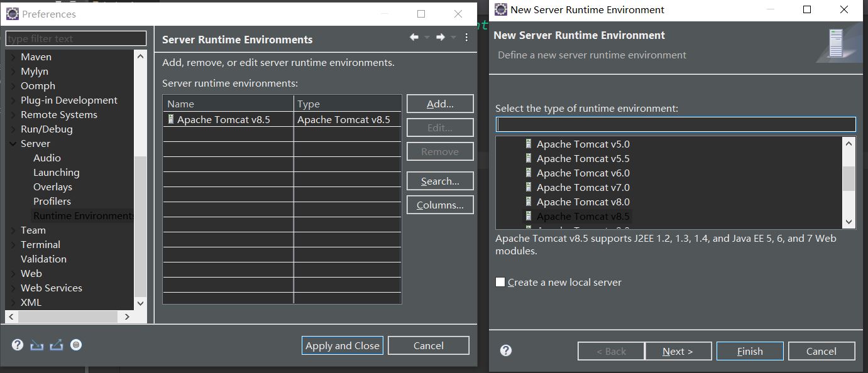The height and width of the screenshot is (373, 868).
Task: Open help in New Server Runtime dialog
Action: 506,350
